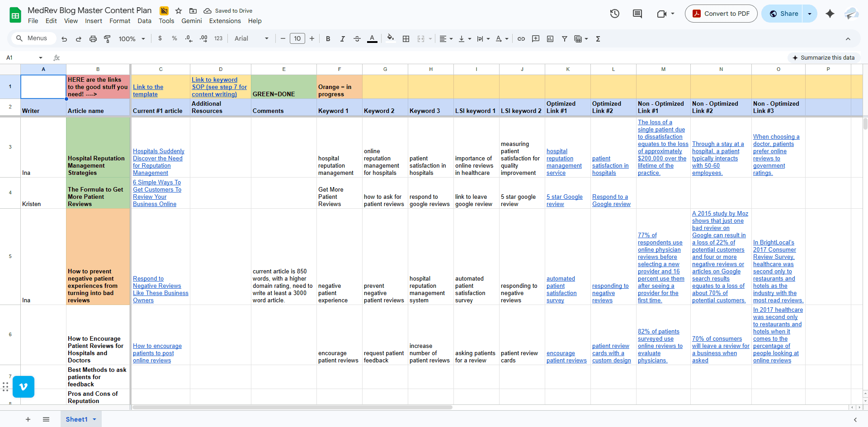Open text wrapping dropdown

483,39
